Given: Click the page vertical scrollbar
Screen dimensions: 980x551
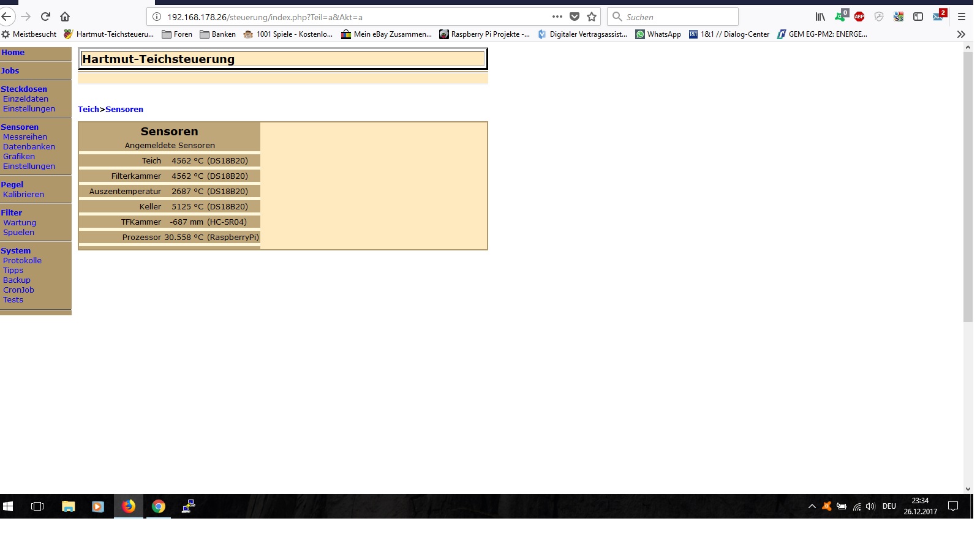Looking at the screenshot, I should point(968,184).
